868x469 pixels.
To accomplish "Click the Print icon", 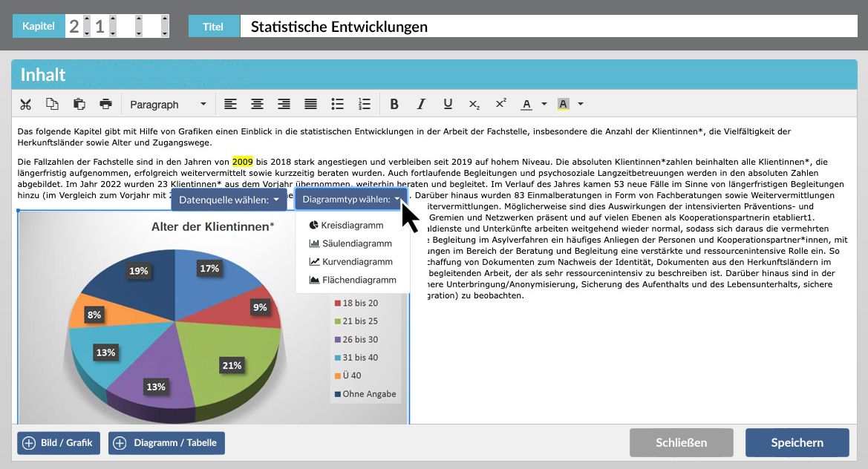I will click(105, 105).
